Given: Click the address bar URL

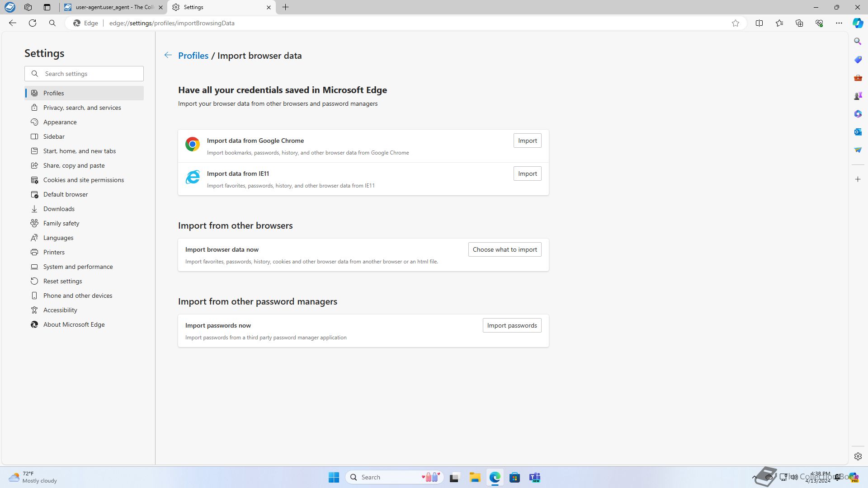Looking at the screenshot, I should point(172,23).
